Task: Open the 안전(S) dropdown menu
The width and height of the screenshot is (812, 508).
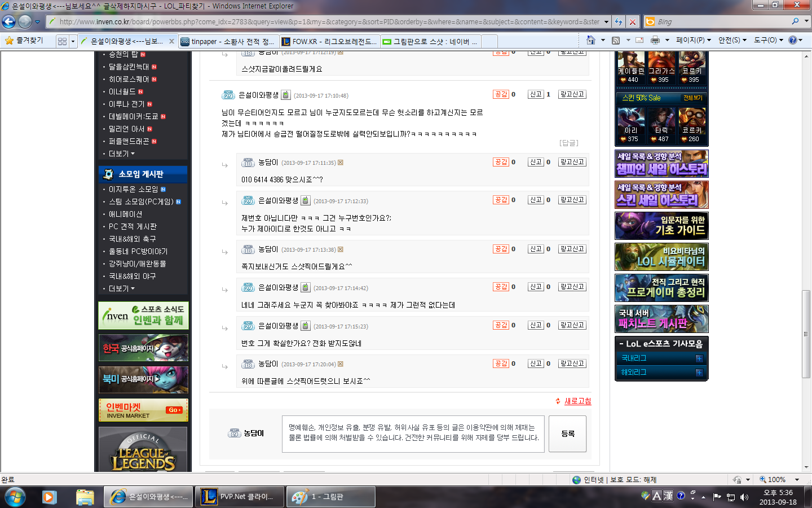Action: tap(732, 40)
